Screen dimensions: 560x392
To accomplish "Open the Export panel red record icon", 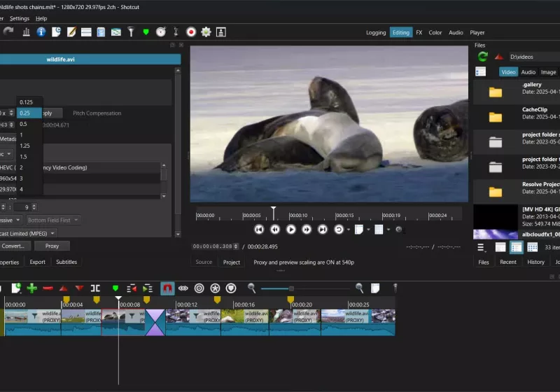I will coord(191,32).
